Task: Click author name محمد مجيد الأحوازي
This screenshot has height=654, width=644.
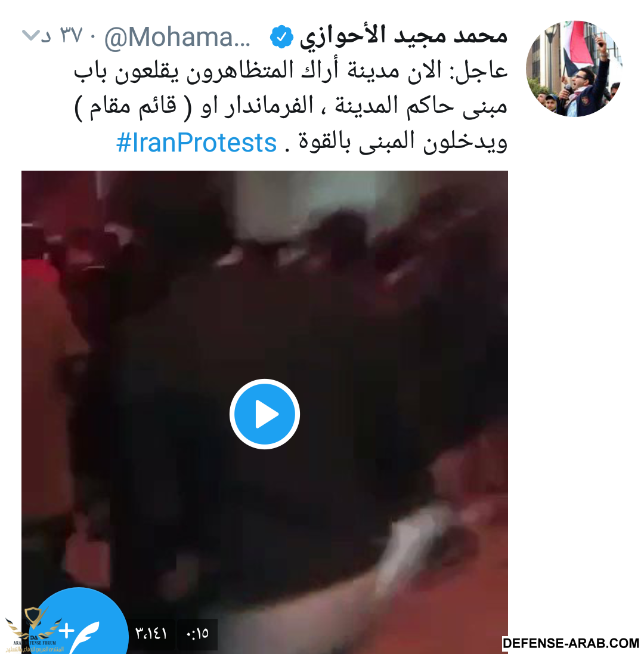Action: click(404, 35)
